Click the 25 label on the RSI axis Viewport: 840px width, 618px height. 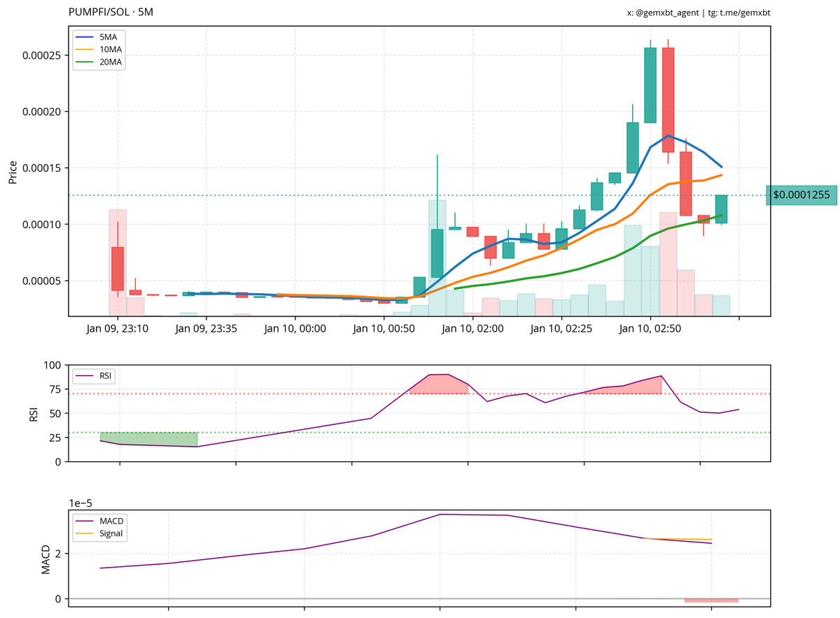[x=55, y=437]
